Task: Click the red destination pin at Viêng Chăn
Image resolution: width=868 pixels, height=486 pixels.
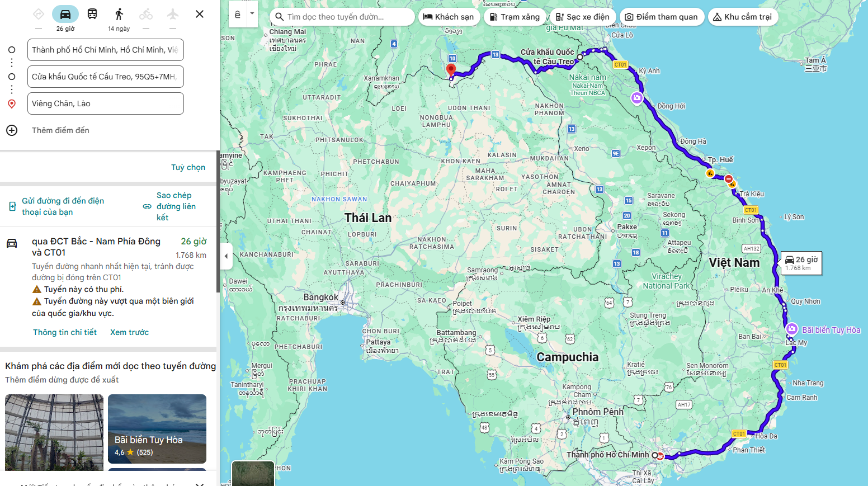Action: 451,70
